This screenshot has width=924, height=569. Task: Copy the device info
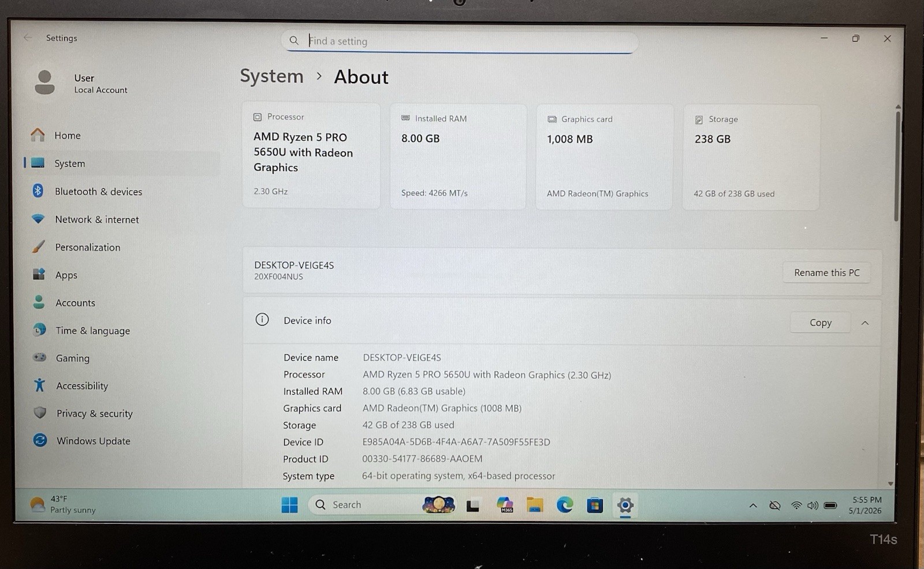820,322
